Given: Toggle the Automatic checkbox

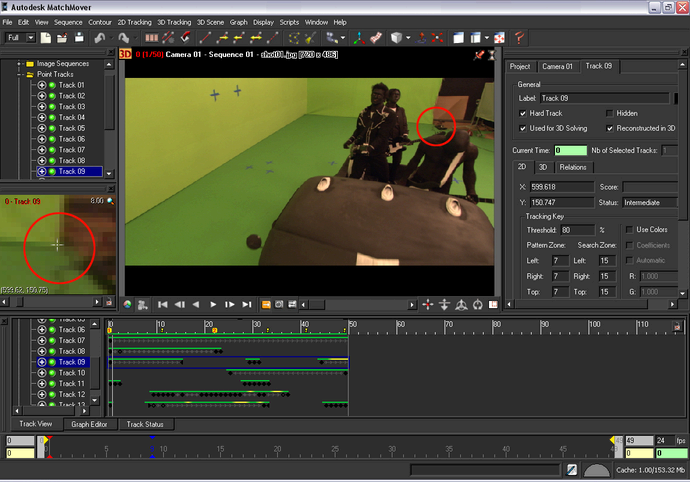Looking at the screenshot, I should (629, 261).
